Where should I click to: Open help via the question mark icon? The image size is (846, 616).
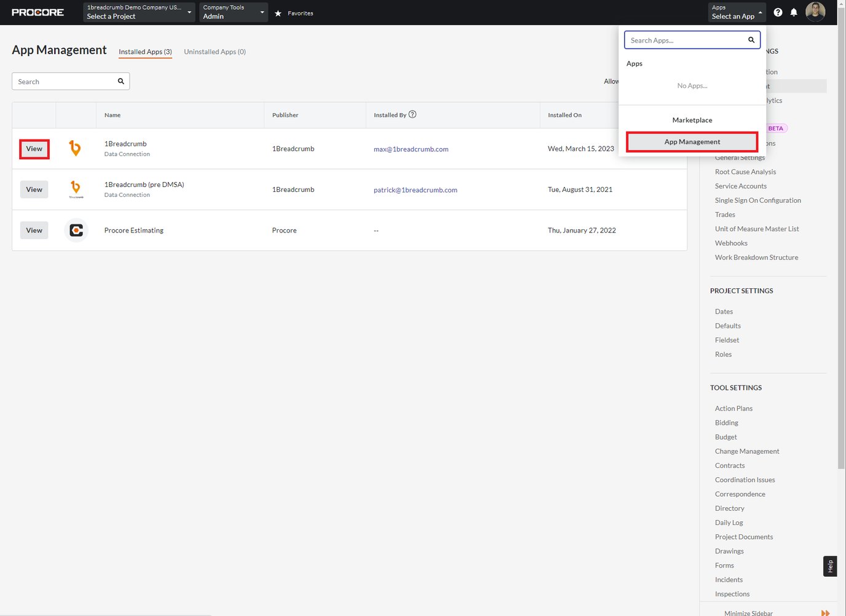click(778, 12)
